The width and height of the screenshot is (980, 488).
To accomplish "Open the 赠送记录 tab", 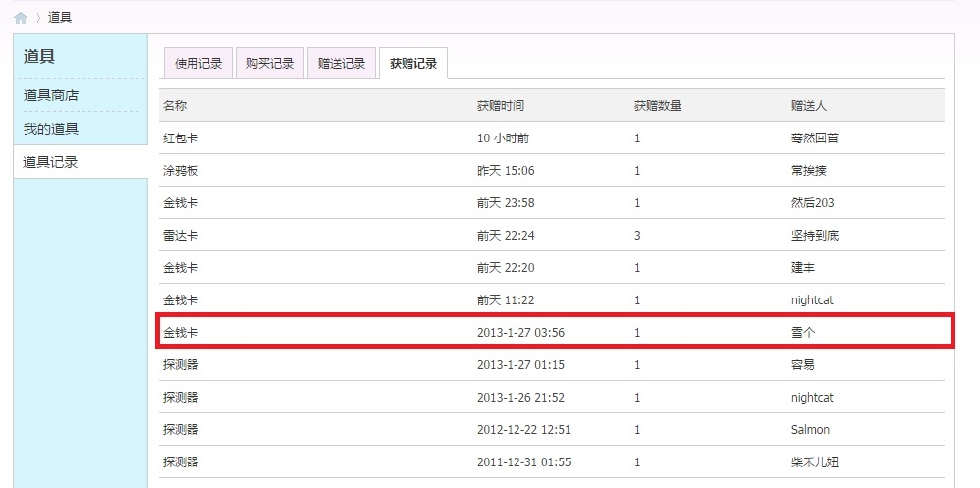I will (342, 63).
